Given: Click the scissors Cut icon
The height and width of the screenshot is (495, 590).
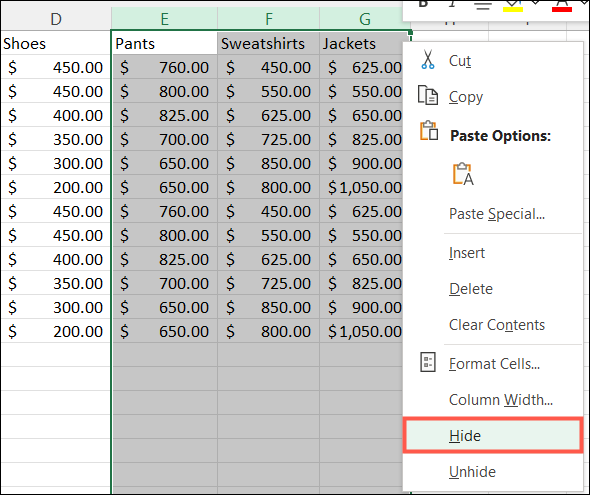Looking at the screenshot, I should 428,60.
